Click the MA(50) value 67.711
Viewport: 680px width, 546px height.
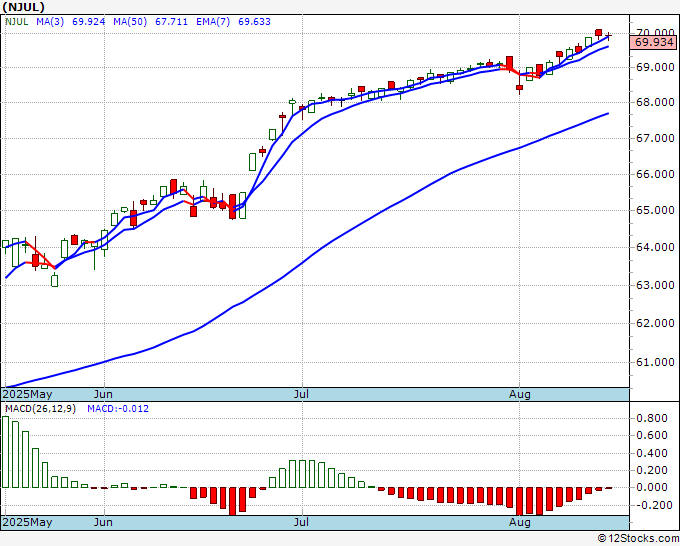(x=171, y=21)
